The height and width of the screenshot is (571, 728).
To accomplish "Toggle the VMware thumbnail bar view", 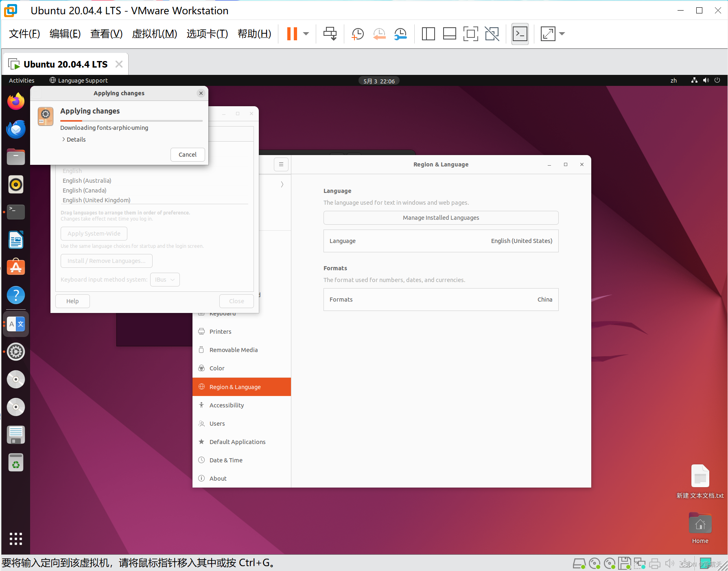I will (x=449, y=34).
